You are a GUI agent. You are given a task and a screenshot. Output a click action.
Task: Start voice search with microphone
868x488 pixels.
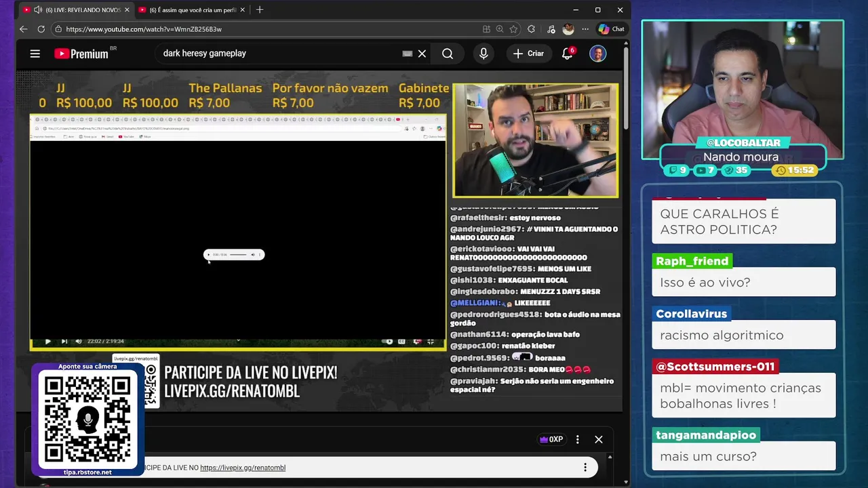(484, 54)
